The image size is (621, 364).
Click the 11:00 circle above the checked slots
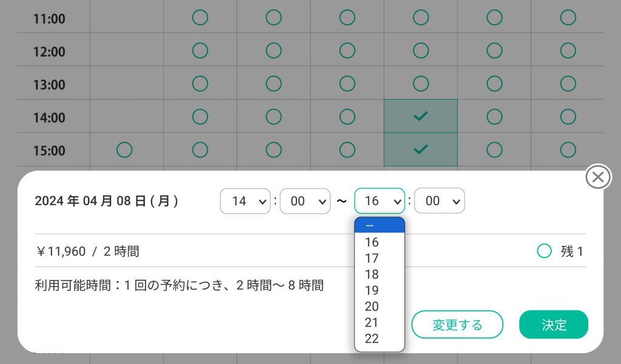coord(420,18)
